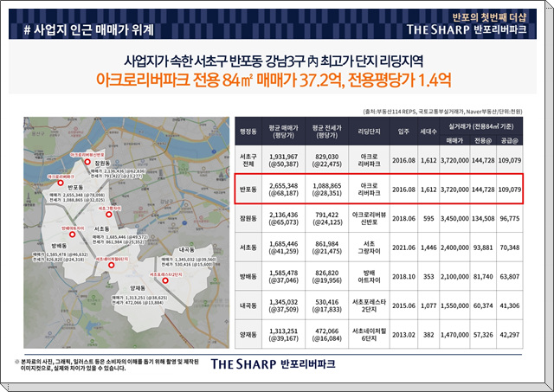554x392 pixels.
Task: Click the 3,450,000 sale price cell
Action: click(454, 219)
